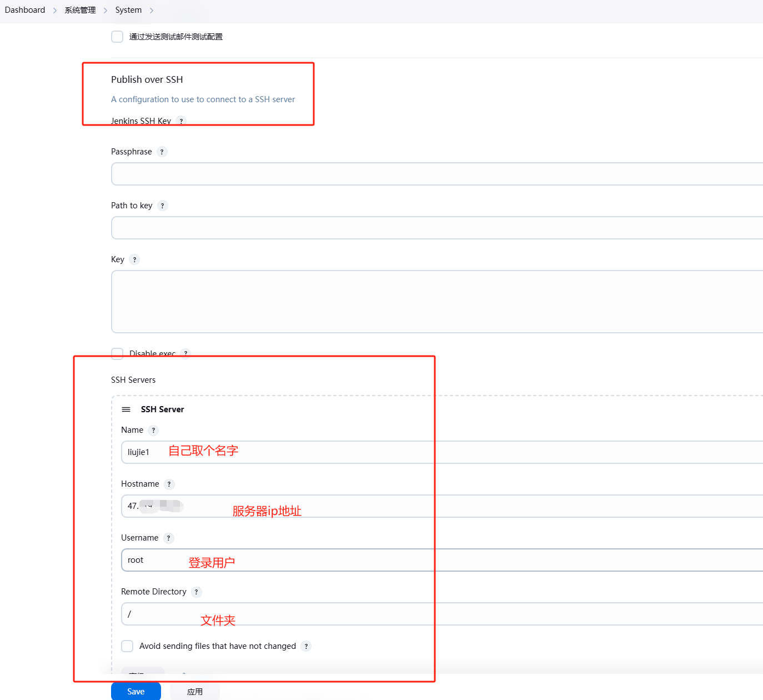Focus the Passphrase input field
The width and height of the screenshot is (763, 700).
click(x=437, y=174)
